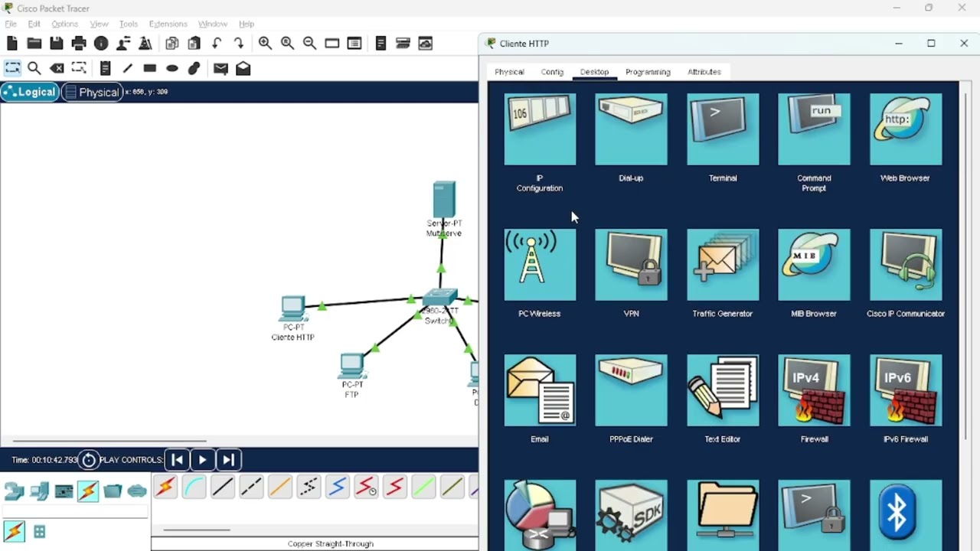Pick the automatic connection lightning cable
The width and height of the screenshot is (980, 551).
(x=165, y=487)
